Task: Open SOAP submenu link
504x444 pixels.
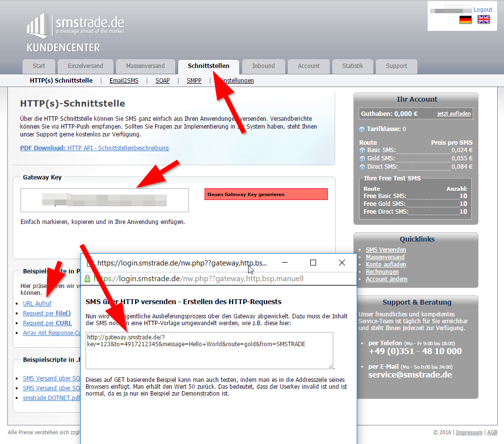Action: (162, 81)
